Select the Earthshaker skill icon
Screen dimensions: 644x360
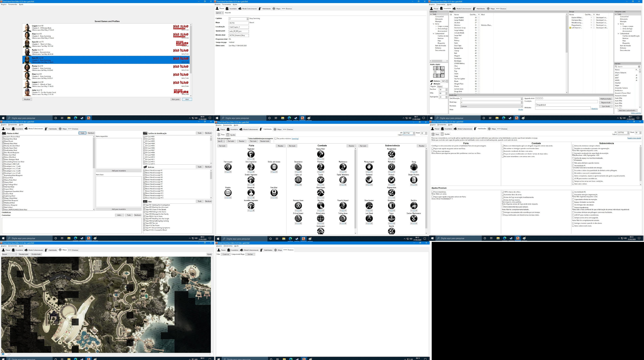click(320, 231)
